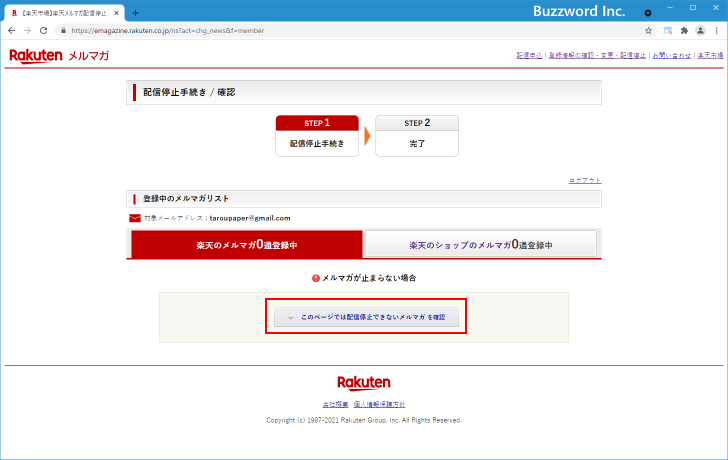Click the ログアウト link

(585, 181)
